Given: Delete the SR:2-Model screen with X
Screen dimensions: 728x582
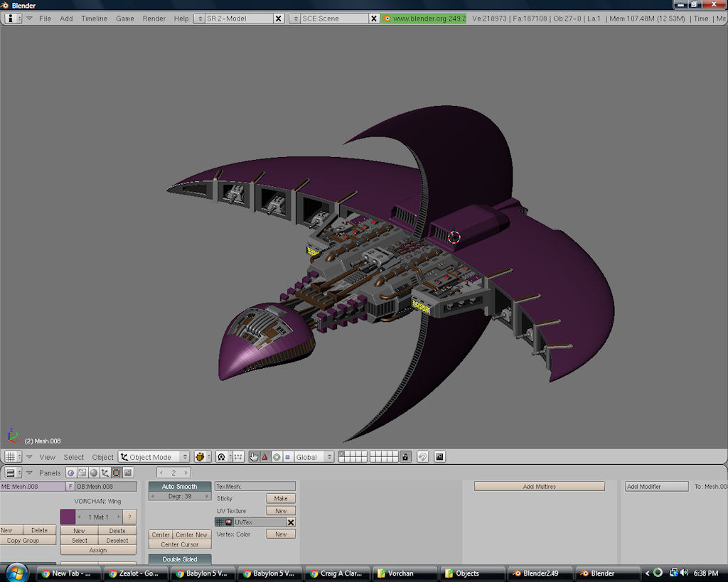Looking at the screenshot, I should coord(279,18).
